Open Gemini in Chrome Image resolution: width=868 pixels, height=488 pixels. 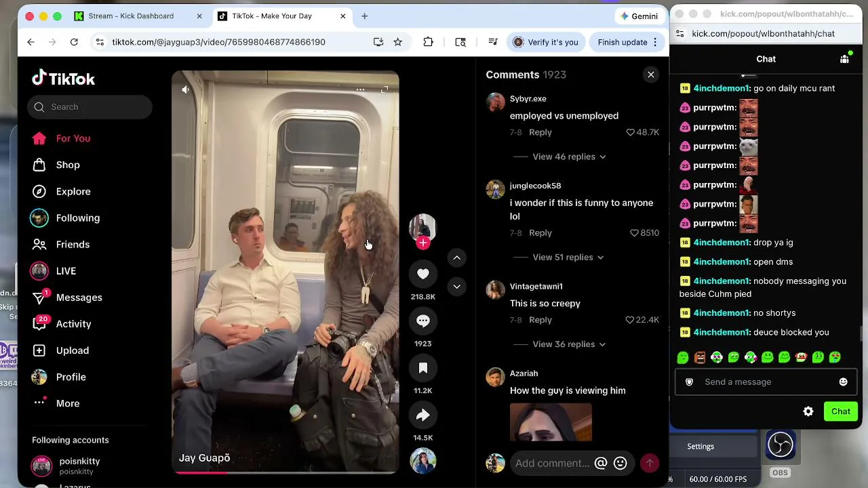pyautogui.click(x=639, y=16)
